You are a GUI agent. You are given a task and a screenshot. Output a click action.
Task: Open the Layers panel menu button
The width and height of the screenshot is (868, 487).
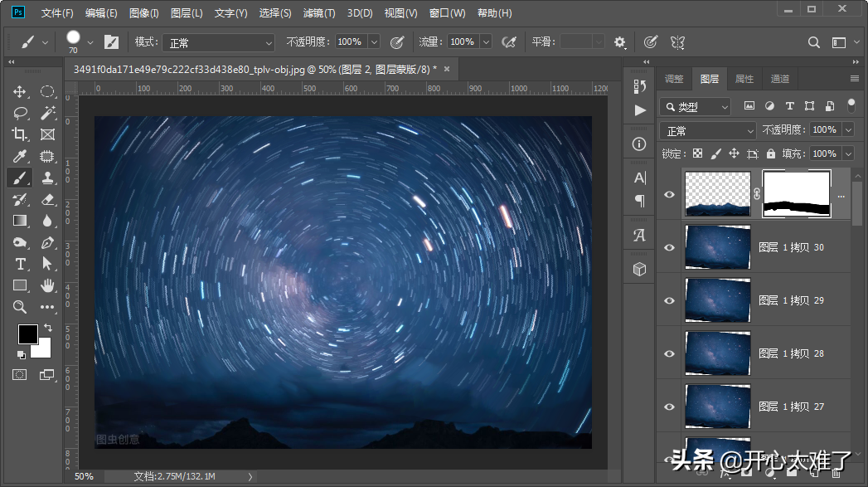coord(855,79)
